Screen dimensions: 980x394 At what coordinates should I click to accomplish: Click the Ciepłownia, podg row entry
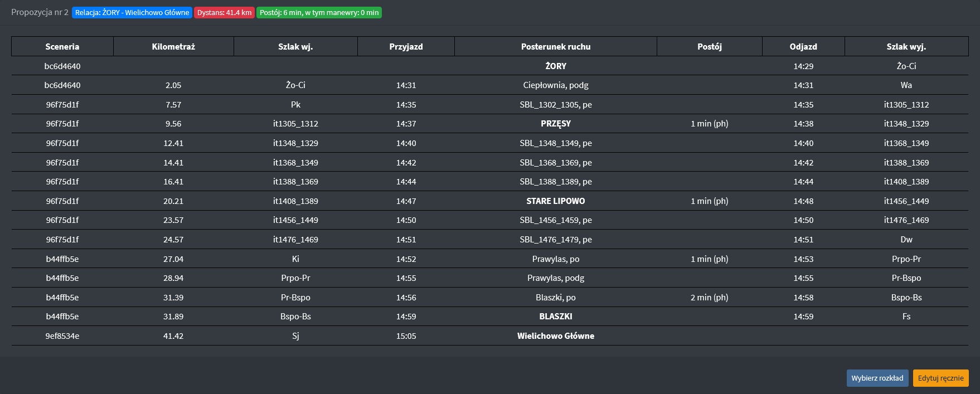(555, 85)
